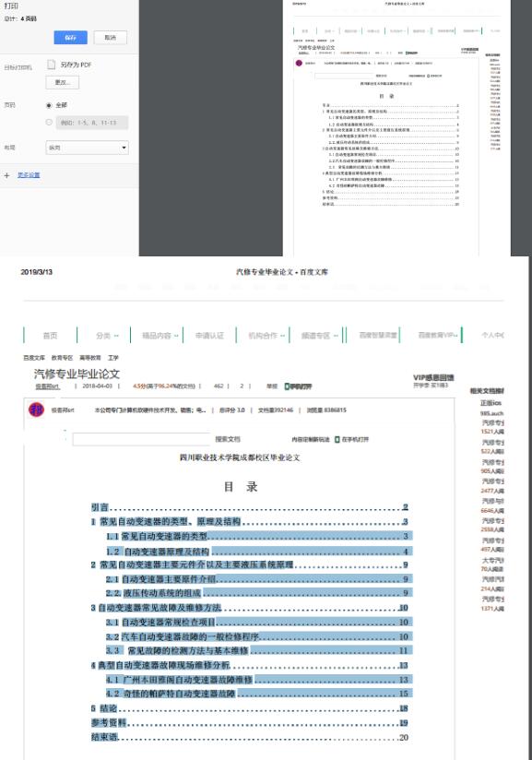Expand 百度教育VIP menu in enlarged page navigation
The image size is (532, 760).
[438, 336]
